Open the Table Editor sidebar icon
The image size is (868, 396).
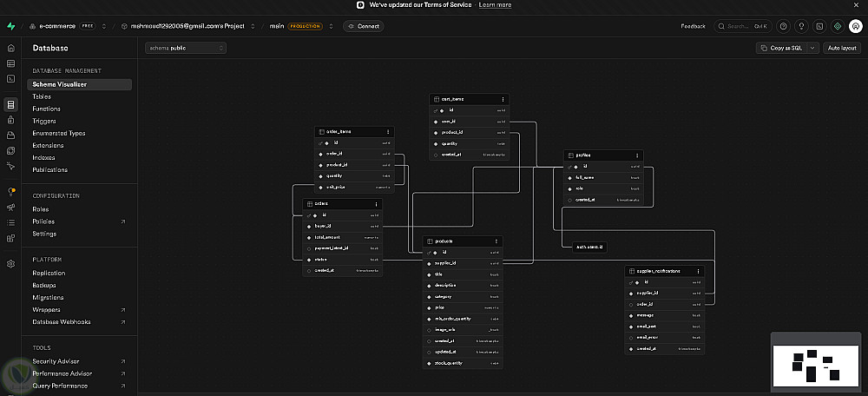click(x=10, y=63)
